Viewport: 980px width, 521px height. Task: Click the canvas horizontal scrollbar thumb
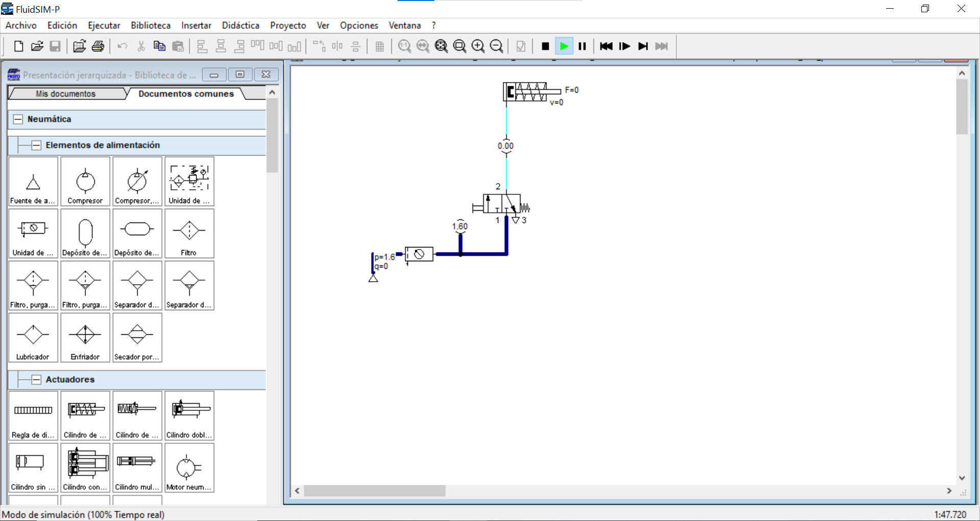tap(375, 491)
